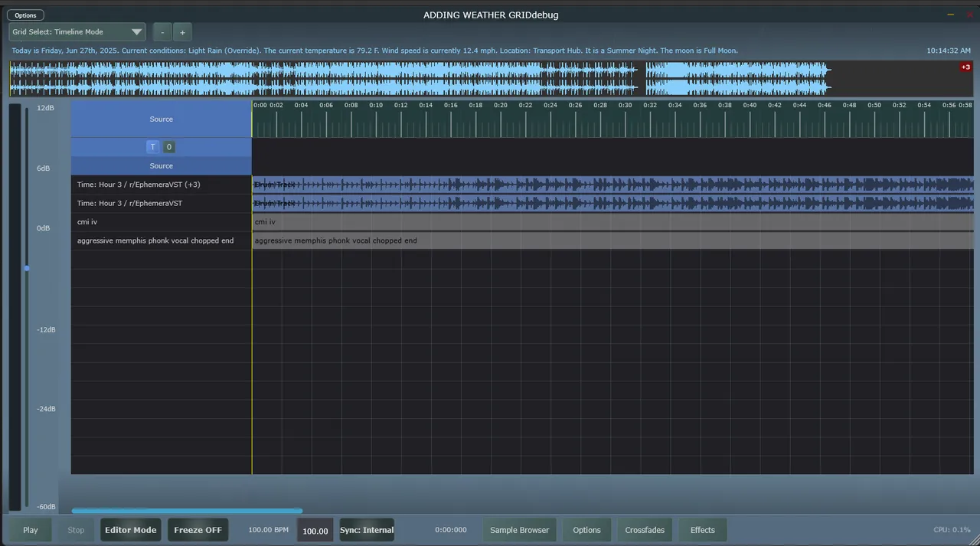Click the minus zoom-out button

tap(162, 32)
